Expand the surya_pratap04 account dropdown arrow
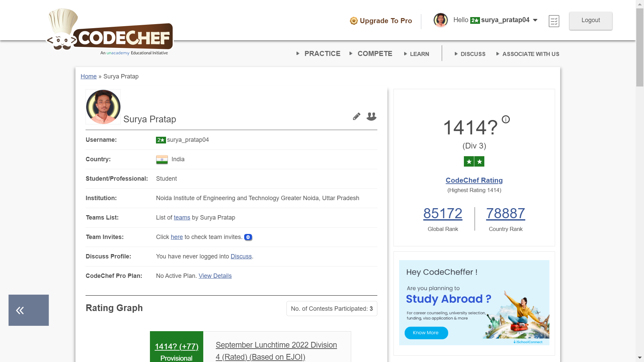This screenshot has width=644, height=362. [535, 20]
